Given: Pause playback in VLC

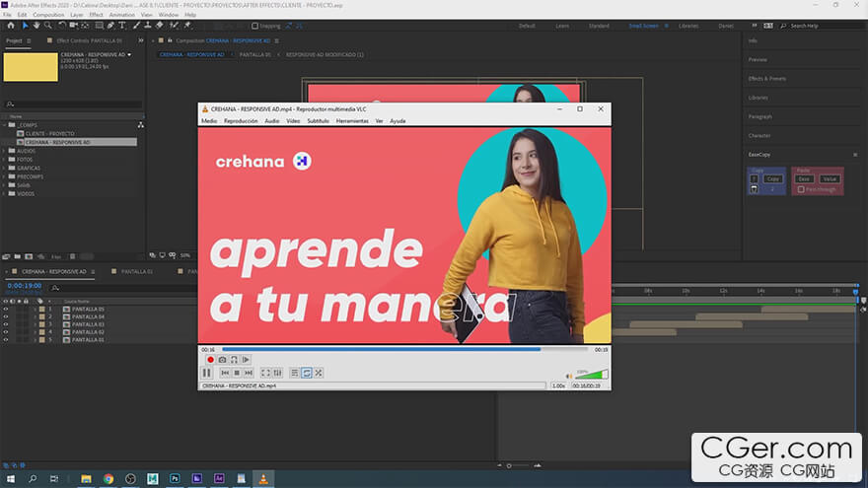Looking at the screenshot, I should [207, 373].
